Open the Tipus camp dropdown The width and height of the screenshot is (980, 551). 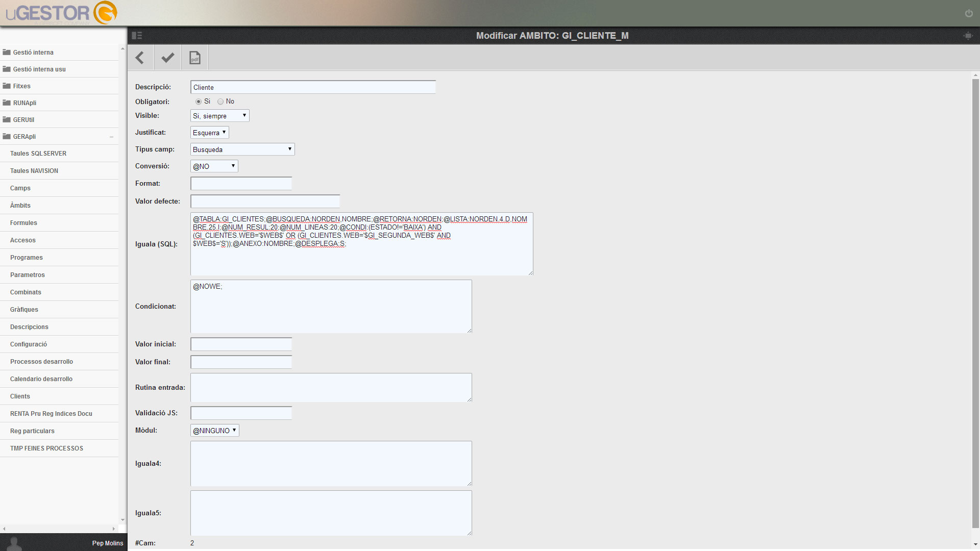tap(242, 149)
